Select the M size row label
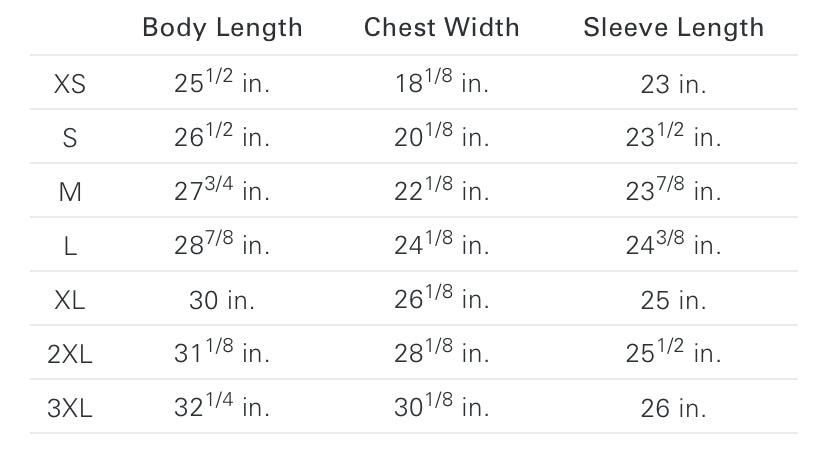The image size is (828, 450). click(70, 192)
